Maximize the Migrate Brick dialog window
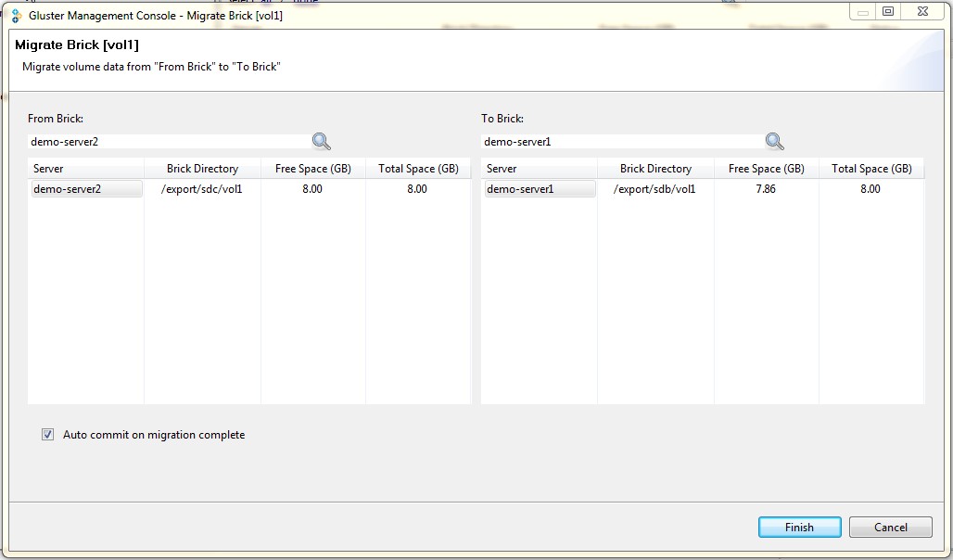 888,12
